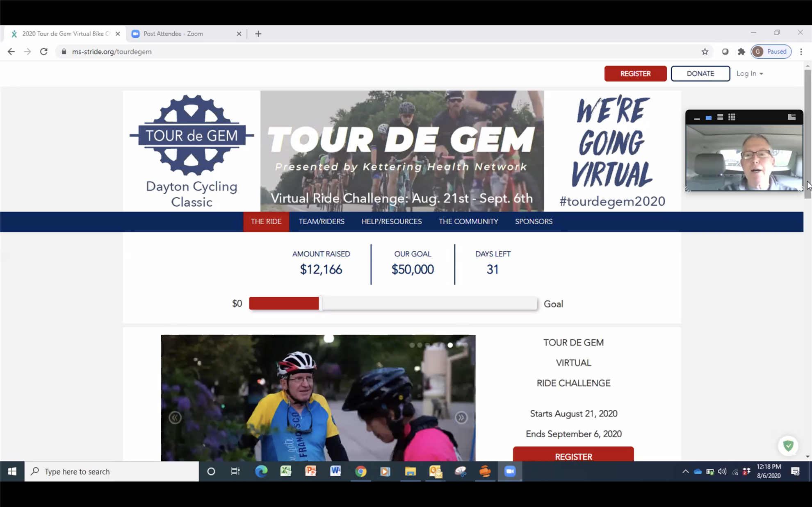Bookmark this page with the star icon

(705, 52)
